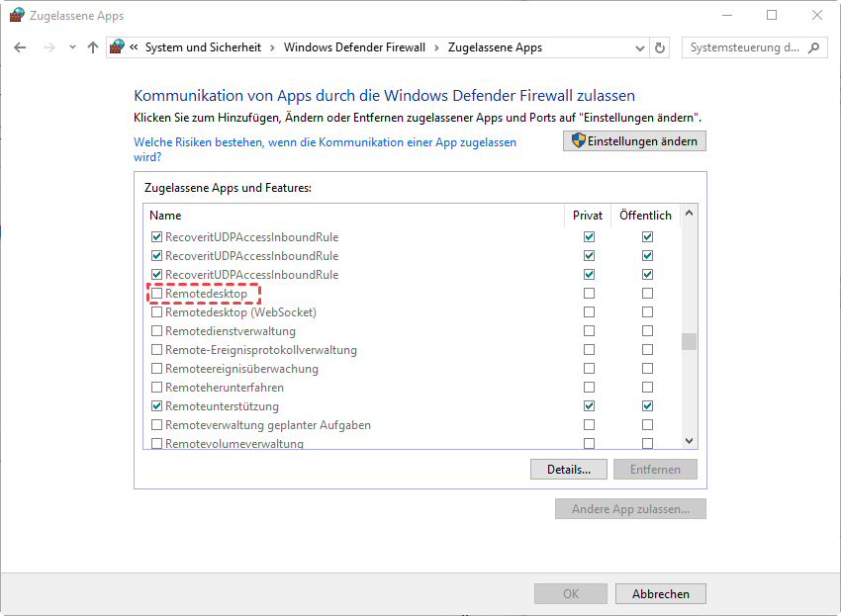841x616 pixels.
Task: Select Remote-Ereignisprotokollverwaltung row text
Action: (x=261, y=350)
